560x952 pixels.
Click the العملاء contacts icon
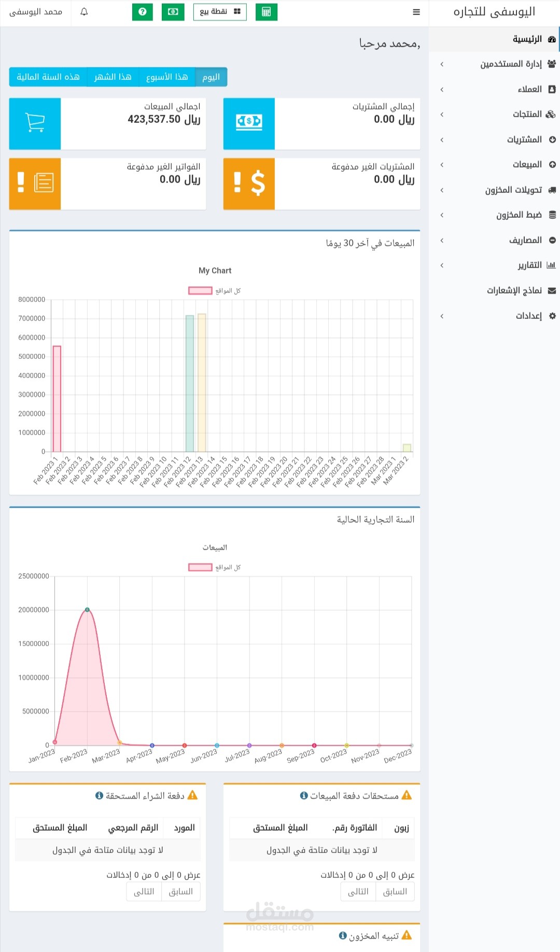tap(552, 89)
